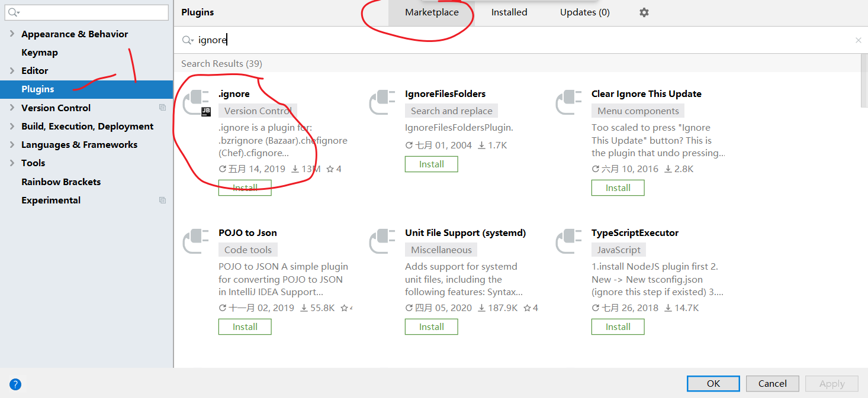The image size is (868, 398).
Task: Click the Menu components category tag
Action: (638, 111)
